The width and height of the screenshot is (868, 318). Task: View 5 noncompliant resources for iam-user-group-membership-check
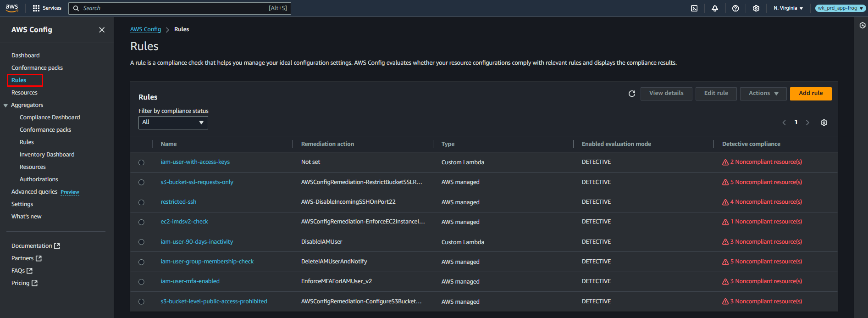[766, 262]
